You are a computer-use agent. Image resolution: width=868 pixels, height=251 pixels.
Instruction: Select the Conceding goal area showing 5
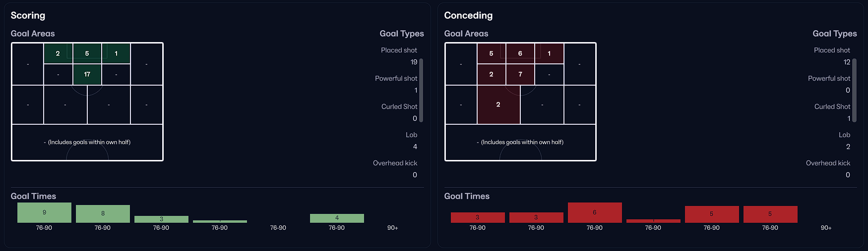click(491, 53)
